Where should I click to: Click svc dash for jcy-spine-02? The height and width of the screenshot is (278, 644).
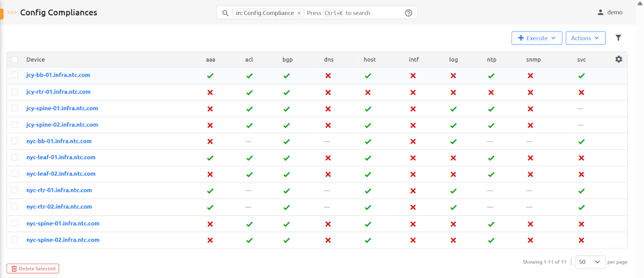(x=580, y=125)
